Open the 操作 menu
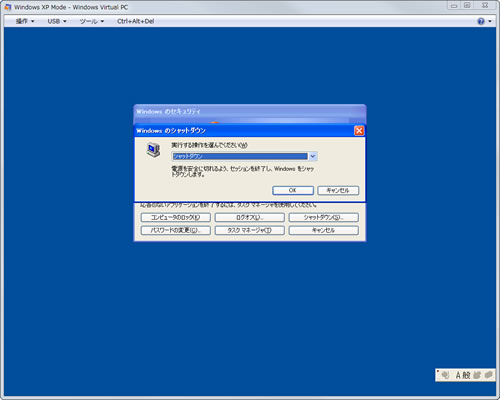Image resolution: width=500 pixels, height=400 pixels. (x=25, y=21)
